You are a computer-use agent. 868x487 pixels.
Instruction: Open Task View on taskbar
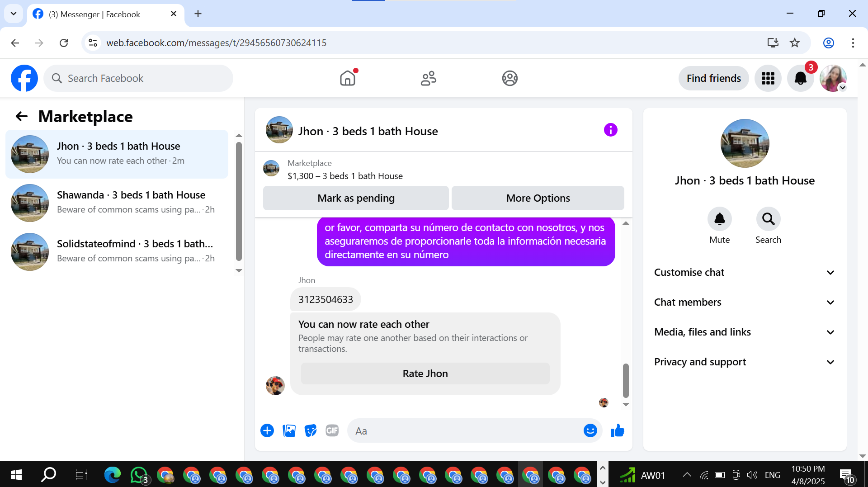[x=81, y=475]
